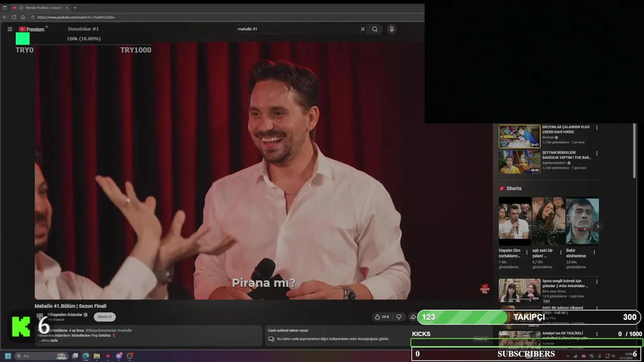Viewport: 644px width, 362px height.
Task: Click the video title 'Mahalle 41.Bölüm | Sezon Finali'
Action: coord(70,306)
